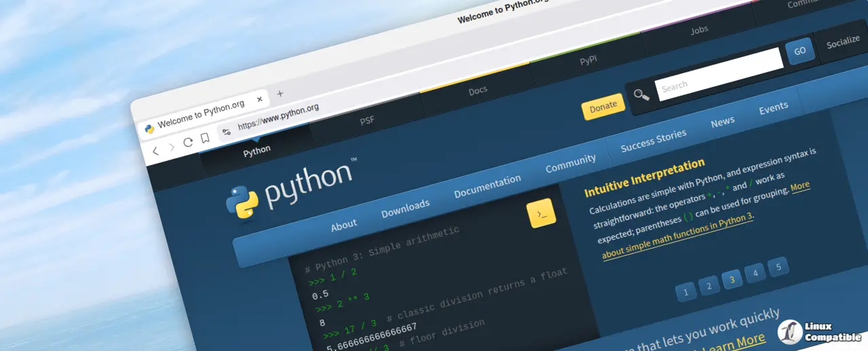Click the bookmark icon in the toolbar

click(205, 138)
